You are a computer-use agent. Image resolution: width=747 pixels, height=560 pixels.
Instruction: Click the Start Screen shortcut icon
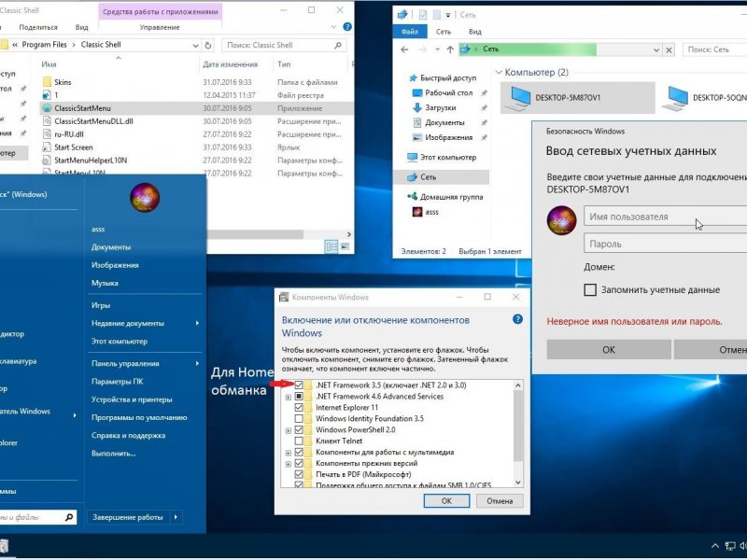click(47, 147)
